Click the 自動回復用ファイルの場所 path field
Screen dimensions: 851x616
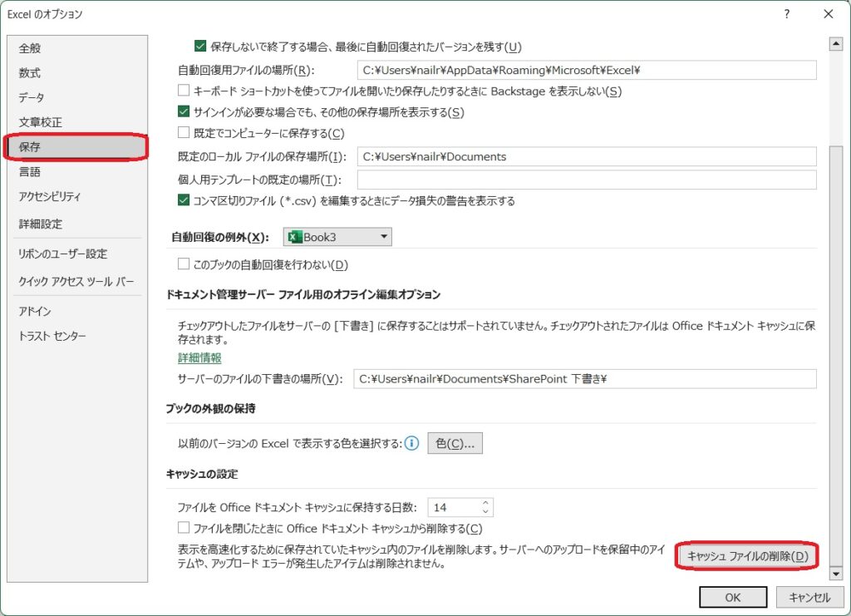click(x=587, y=70)
